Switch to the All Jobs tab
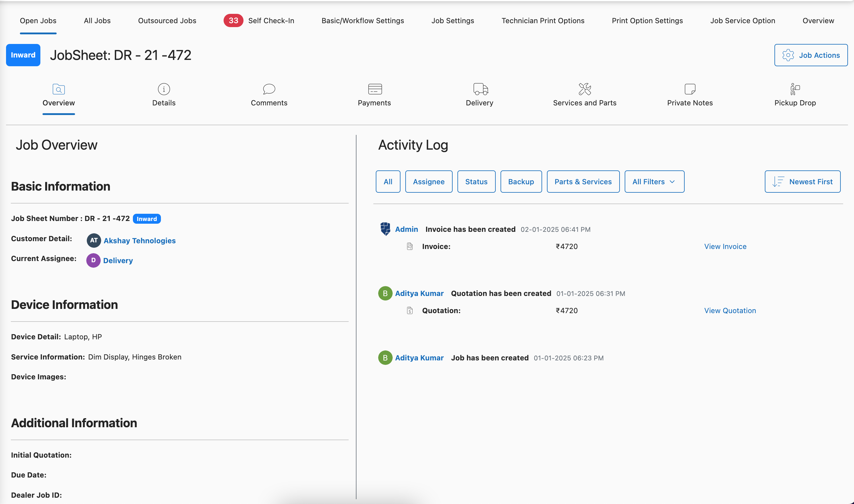Image resolution: width=854 pixels, height=504 pixels. pos(97,21)
